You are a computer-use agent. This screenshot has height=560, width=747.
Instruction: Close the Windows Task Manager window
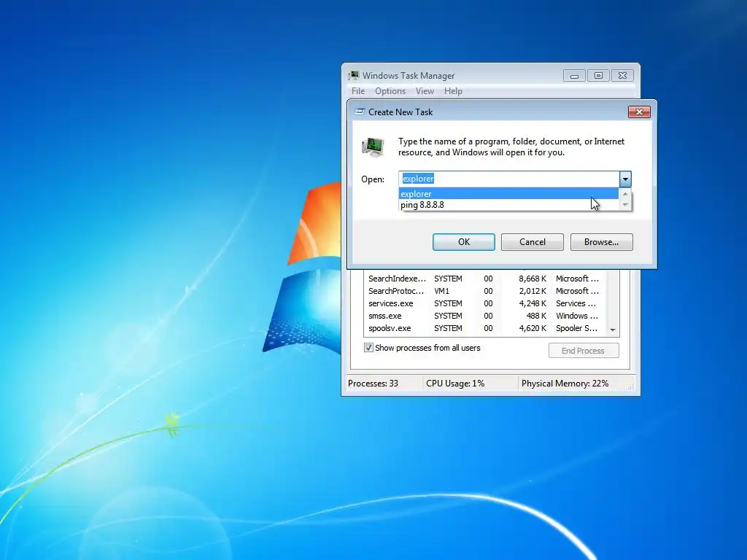[x=622, y=76]
